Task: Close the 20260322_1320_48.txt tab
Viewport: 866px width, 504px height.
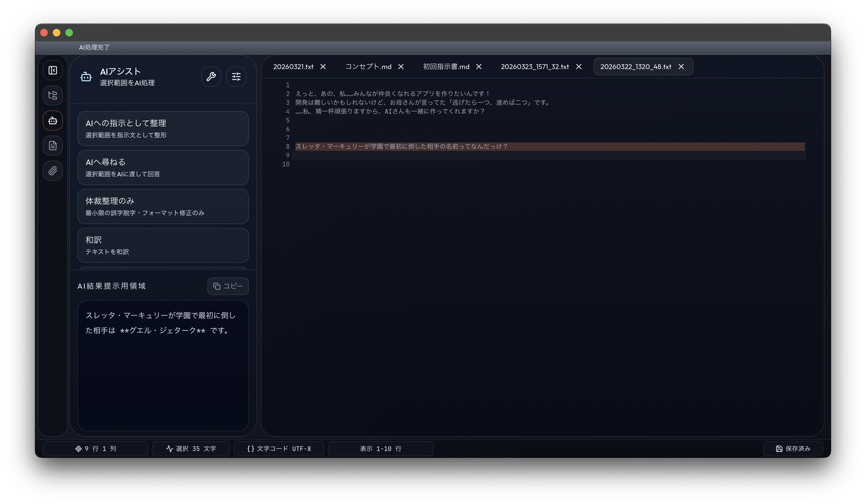Action: click(681, 67)
